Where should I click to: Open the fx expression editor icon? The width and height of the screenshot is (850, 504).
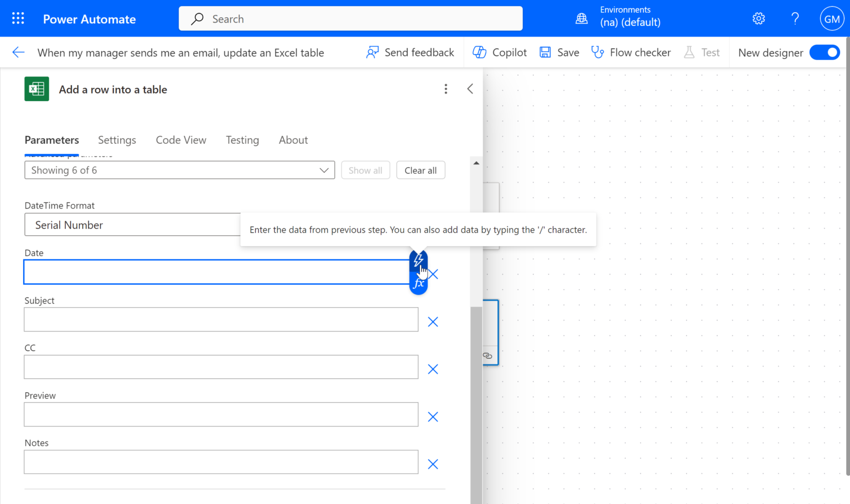coord(418,284)
